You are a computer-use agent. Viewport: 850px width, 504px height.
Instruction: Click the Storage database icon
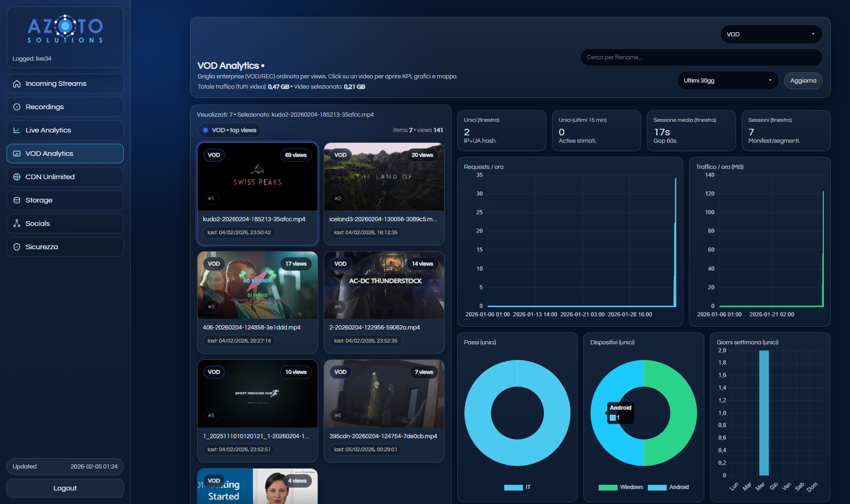[17, 200]
